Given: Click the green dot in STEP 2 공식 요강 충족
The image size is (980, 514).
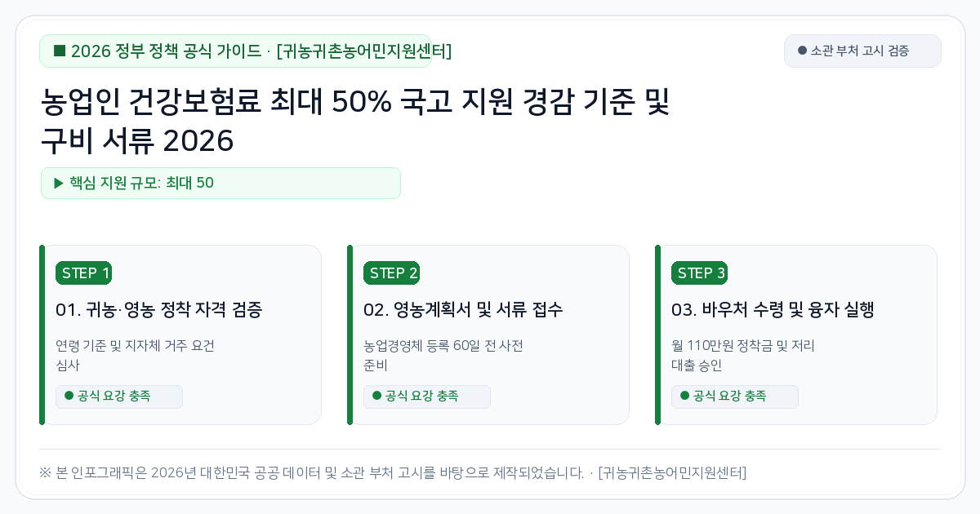Looking at the screenshot, I should click(x=377, y=396).
